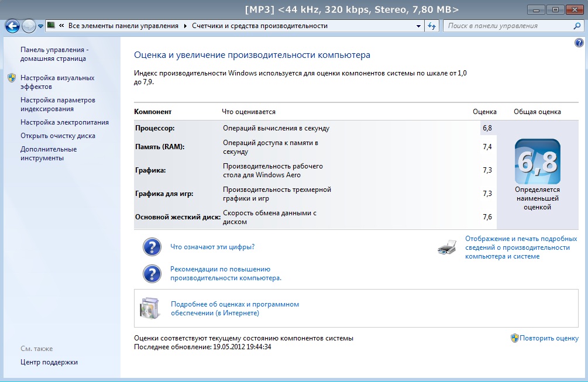
Task: Click the greyed Forward navigation arrow
Action: click(x=29, y=26)
